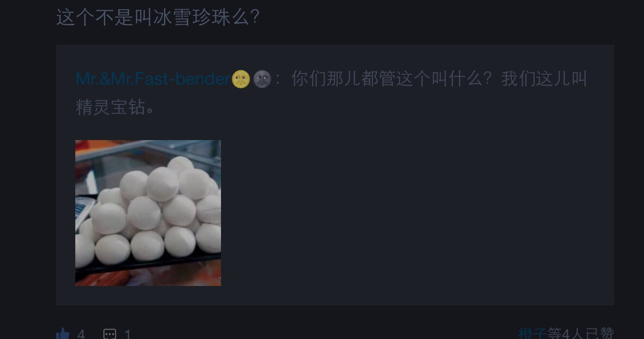The image size is (644, 339).
Task: Click the yellow full moon emoji
Action: (x=241, y=79)
